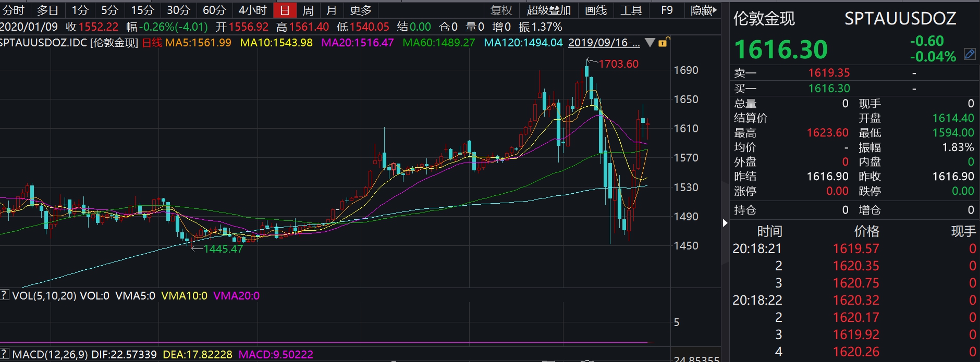Click the F9 button

667,10
